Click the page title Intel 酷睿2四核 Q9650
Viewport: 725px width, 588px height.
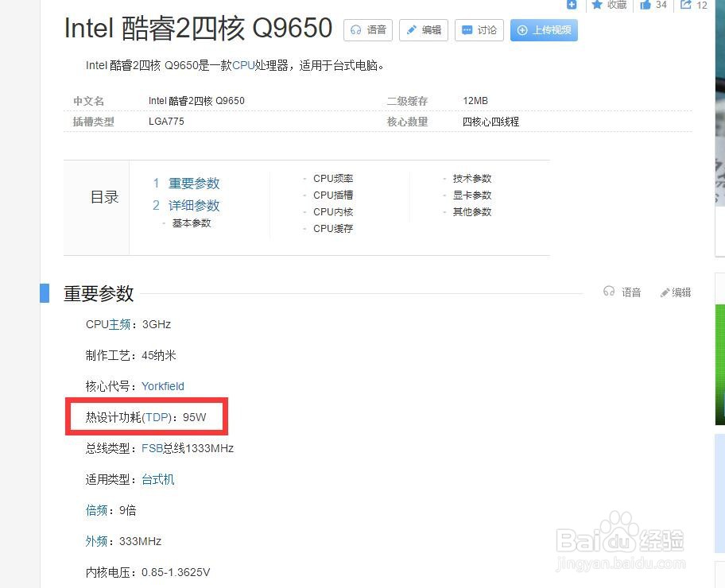[x=199, y=28]
